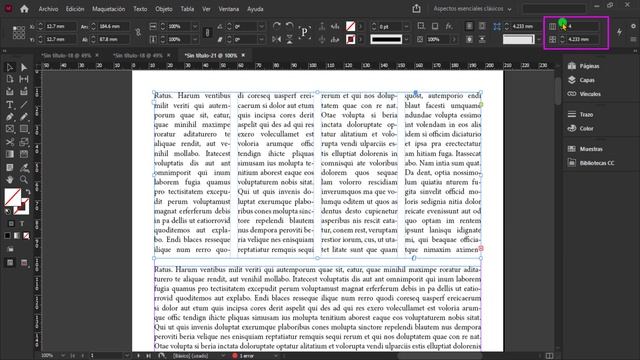Click the stroke swatch in control bar
The height and width of the screenshot is (360, 640).
click(x=351, y=39)
